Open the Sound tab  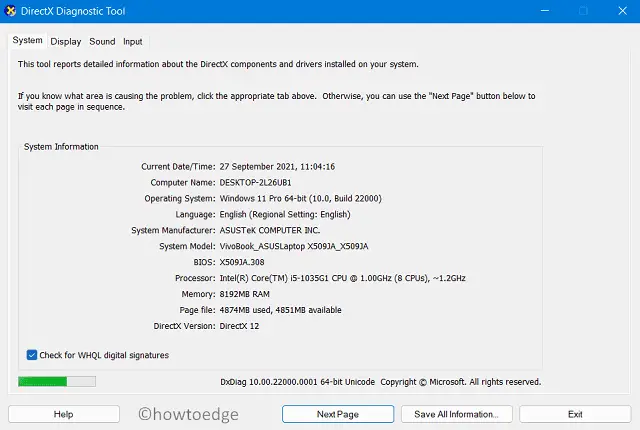(x=102, y=41)
